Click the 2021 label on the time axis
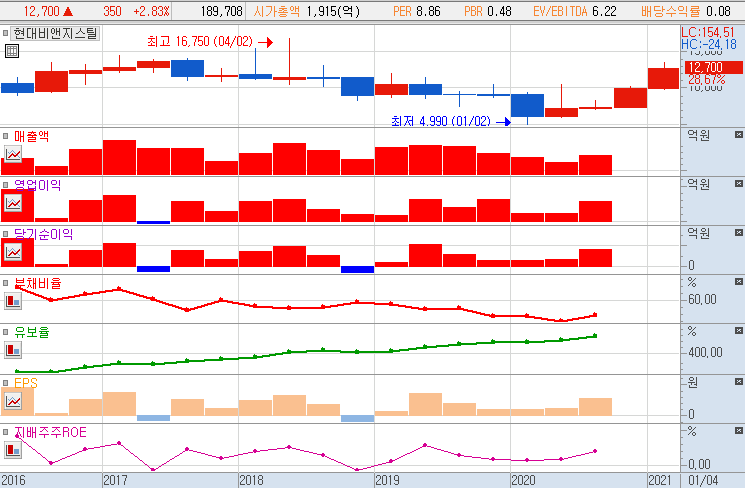The image size is (745, 488). 660,480
